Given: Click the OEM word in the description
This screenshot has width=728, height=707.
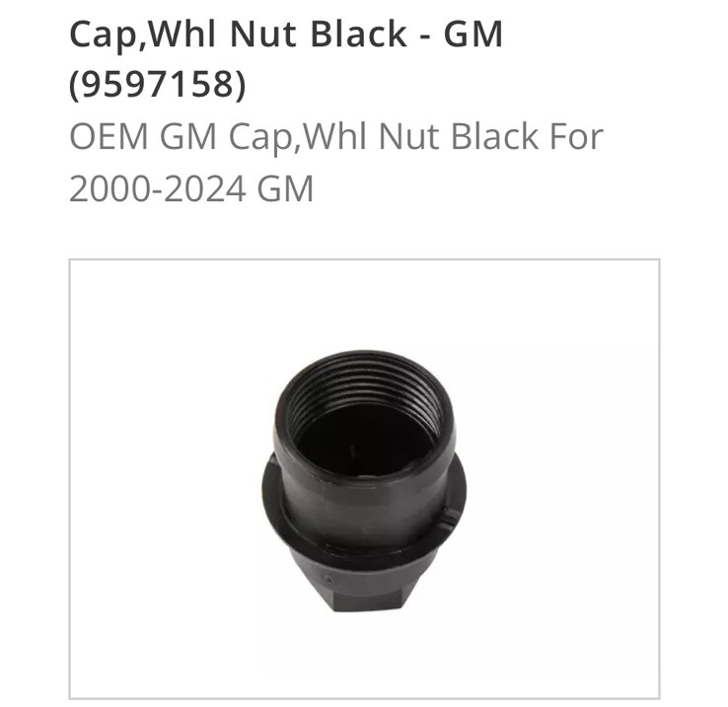Looking at the screenshot, I should [x=109, y=136].
